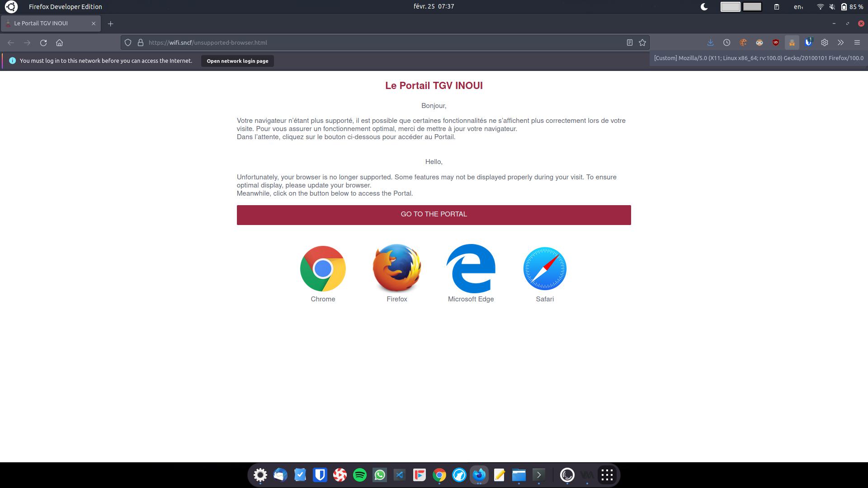This screenshot has width=868, height=488.
Task: Open Firefox settings via the gear icon
Action: pos(825,42)
